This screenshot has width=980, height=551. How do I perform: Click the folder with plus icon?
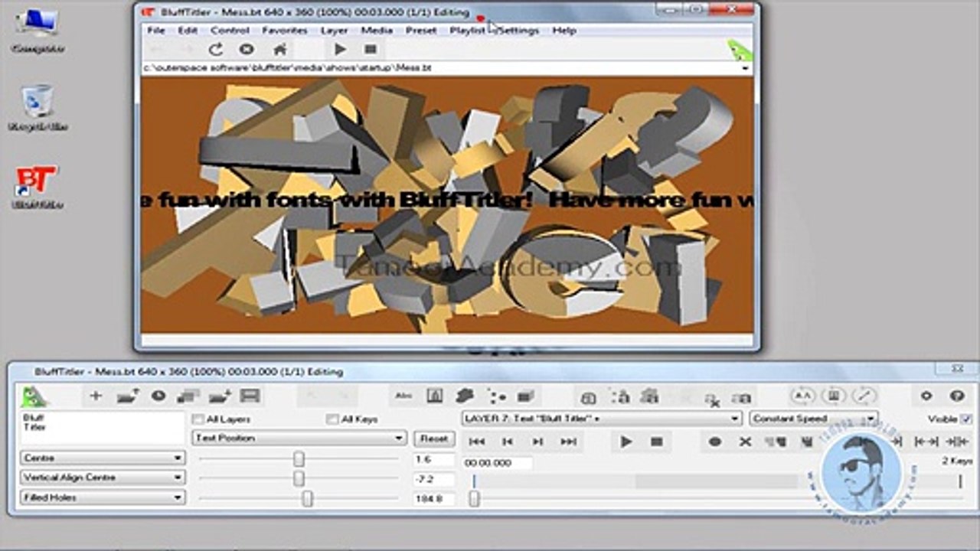[x=220, y=396]
